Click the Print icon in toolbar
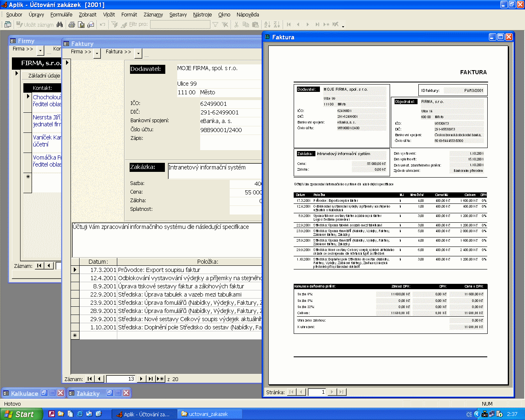Viewport: 525px width, 420px height. click(72, 25)
